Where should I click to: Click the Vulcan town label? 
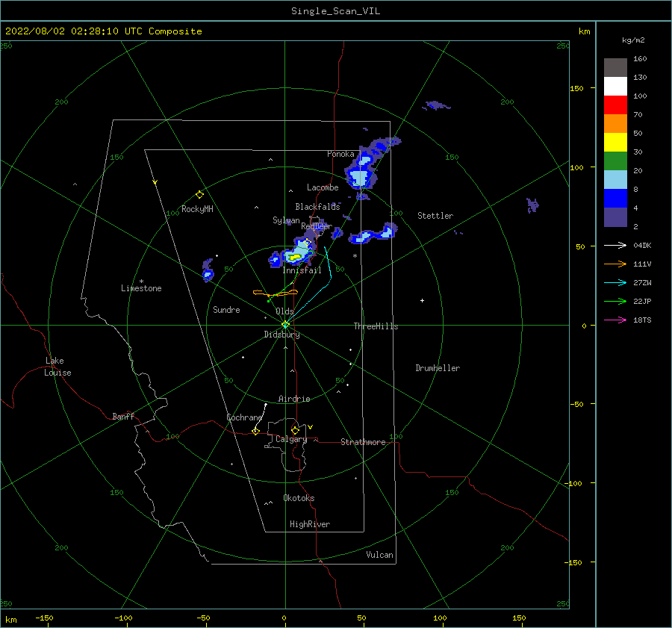point(379,555)
